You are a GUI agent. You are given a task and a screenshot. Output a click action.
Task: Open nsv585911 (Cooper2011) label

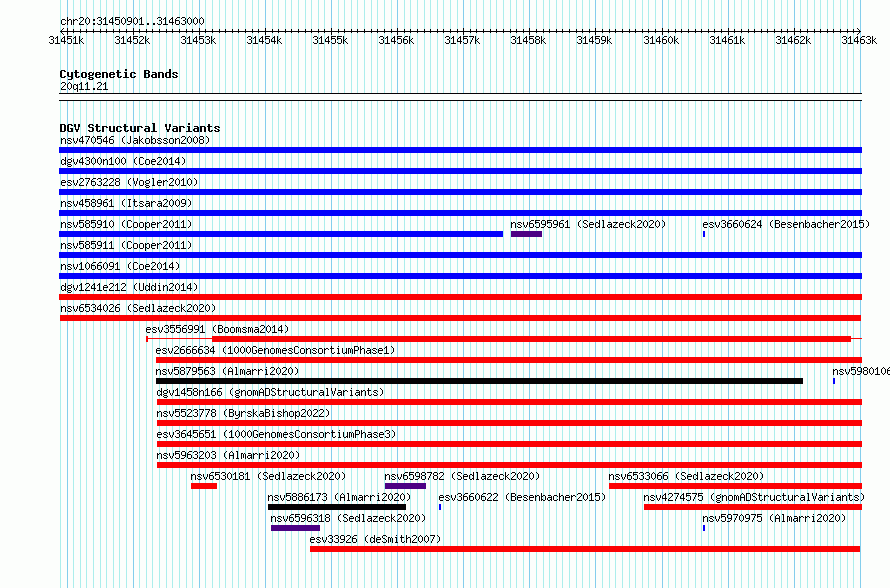[x=126, y=245]
